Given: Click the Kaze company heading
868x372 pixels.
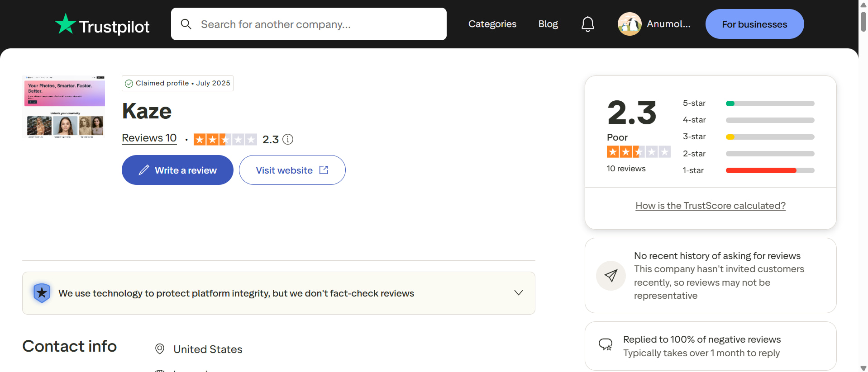Looking at the screenshot, I should click(x=147, y=111).
